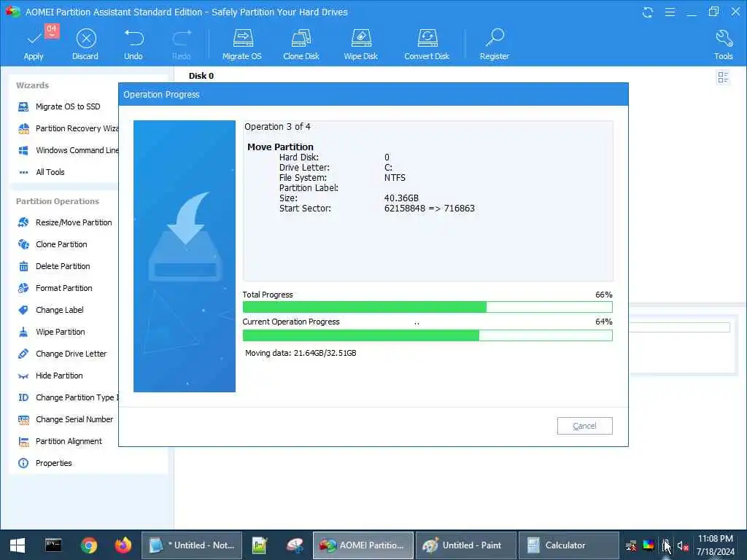Screen dimensions: 747x560
Task: Click the Register key icon
Action: tap(495, 38)
